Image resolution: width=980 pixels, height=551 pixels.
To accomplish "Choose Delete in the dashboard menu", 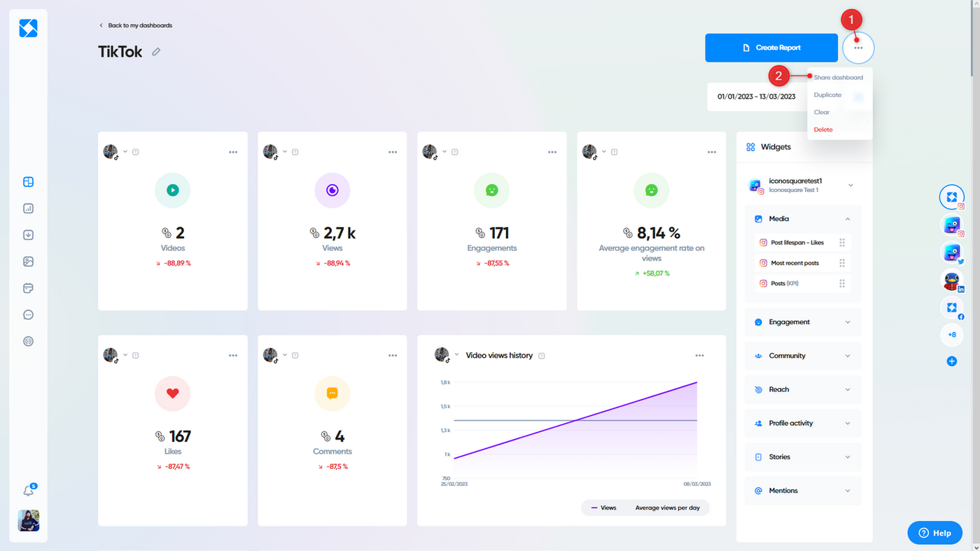I will point(823,130).
